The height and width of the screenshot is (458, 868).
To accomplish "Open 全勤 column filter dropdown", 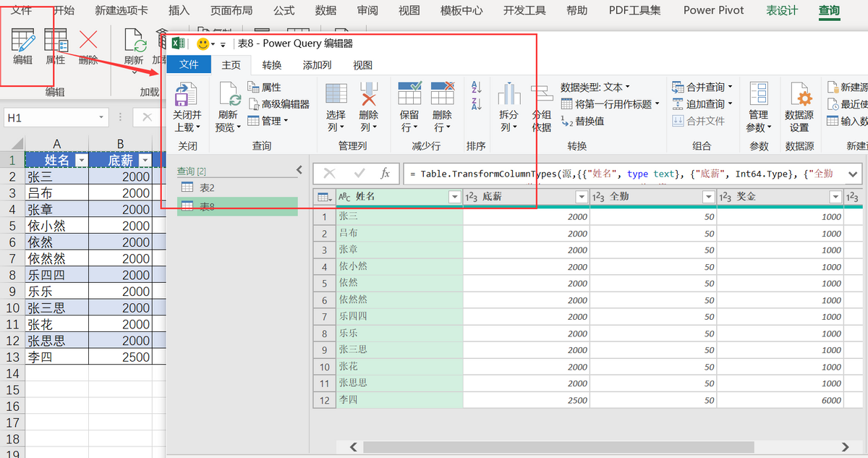I will tap(709, 197).
